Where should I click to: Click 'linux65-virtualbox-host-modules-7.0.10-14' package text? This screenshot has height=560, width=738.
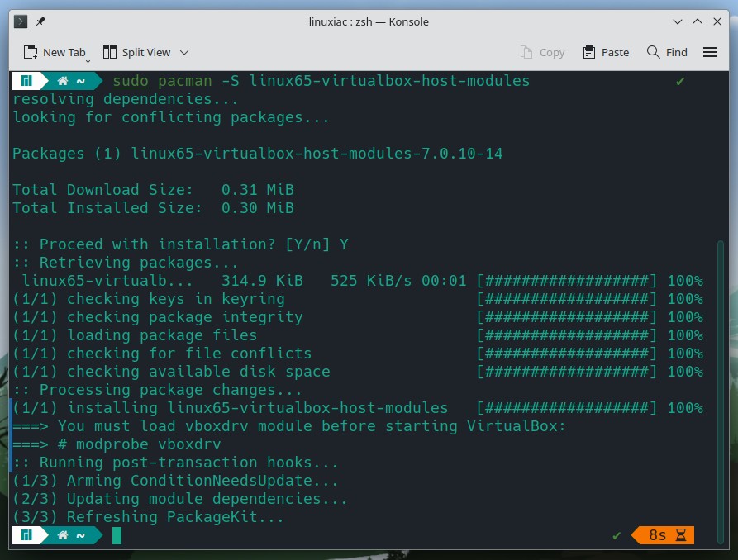coord(317,154)
